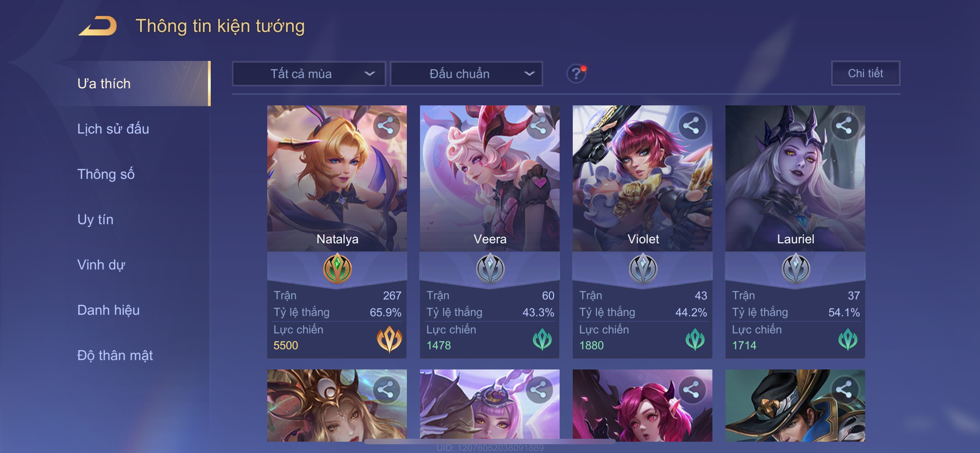
Task: Click Natalya's green mastery badge
Action: pos(337,268)
